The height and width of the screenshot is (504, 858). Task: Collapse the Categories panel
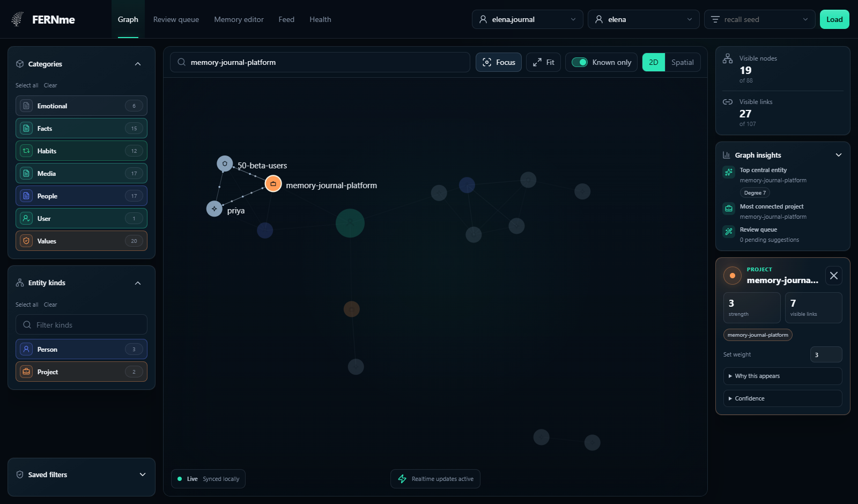[x=138, y=64]
